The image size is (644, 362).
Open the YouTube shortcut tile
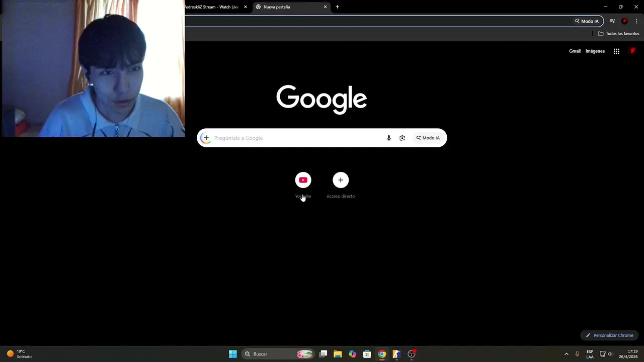pyautogui.click(x=303, y=180)
